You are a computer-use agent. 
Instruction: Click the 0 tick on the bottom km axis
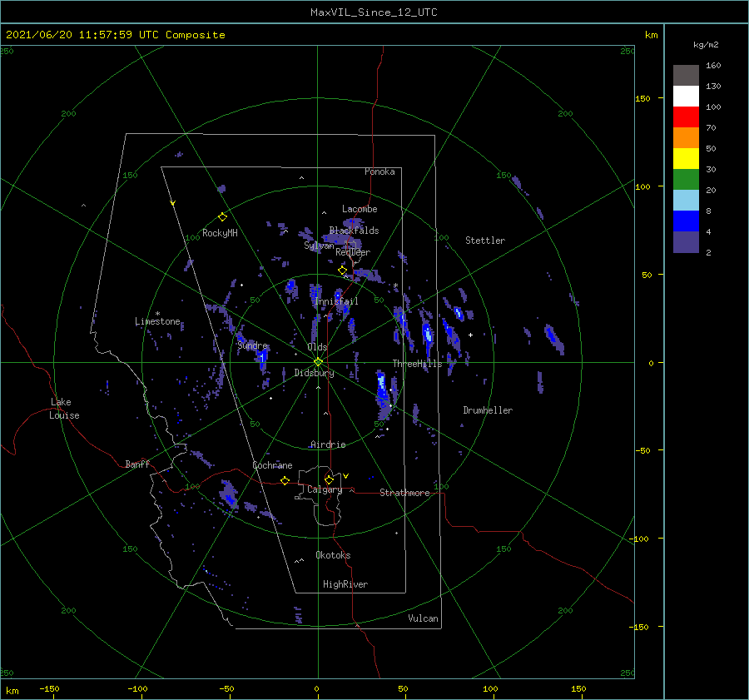click(x=316, y=688)
